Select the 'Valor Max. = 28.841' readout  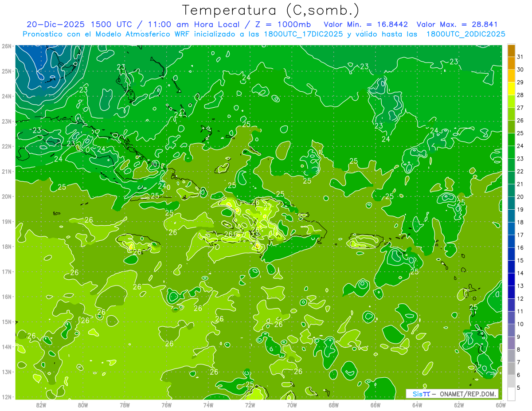458,24
